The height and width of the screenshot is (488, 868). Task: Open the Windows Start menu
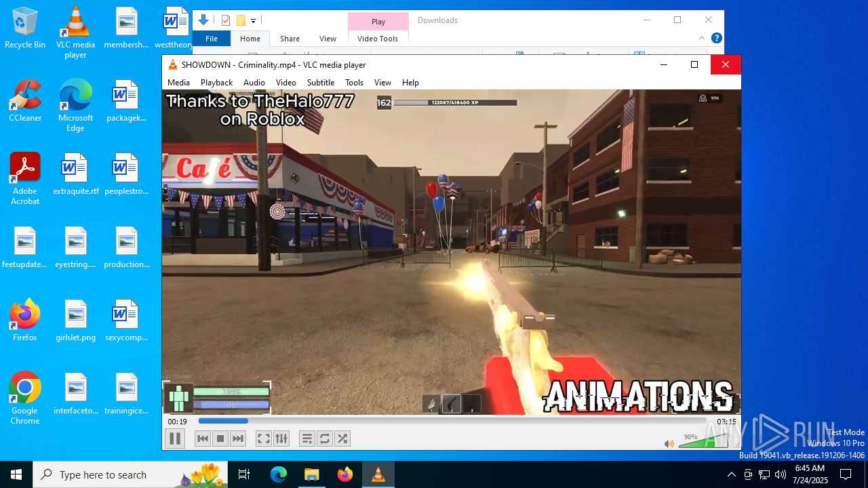click(x=16, y=474)
